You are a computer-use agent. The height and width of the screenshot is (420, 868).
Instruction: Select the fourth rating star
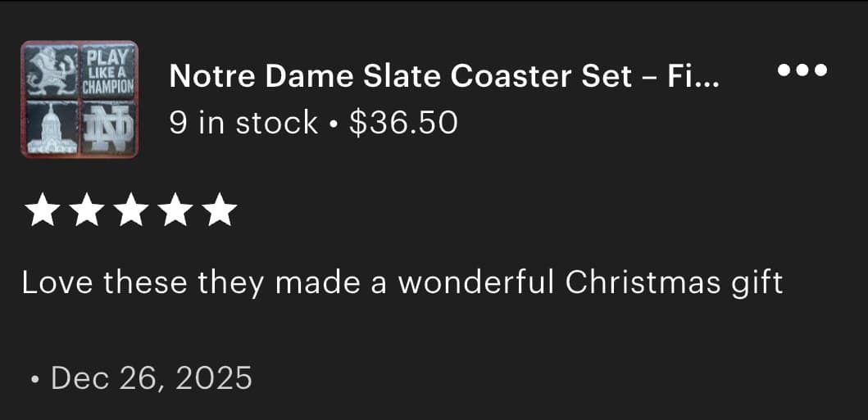174,210
